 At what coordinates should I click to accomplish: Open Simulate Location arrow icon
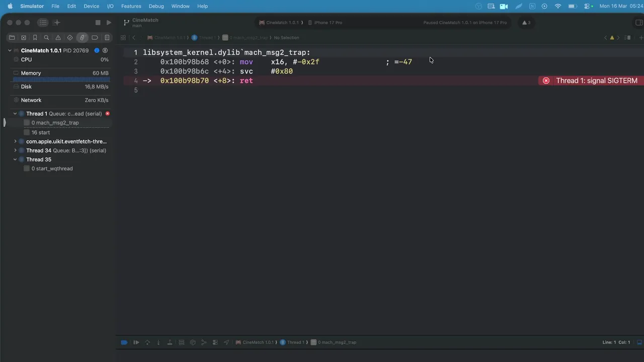click(x=226, y=342)
